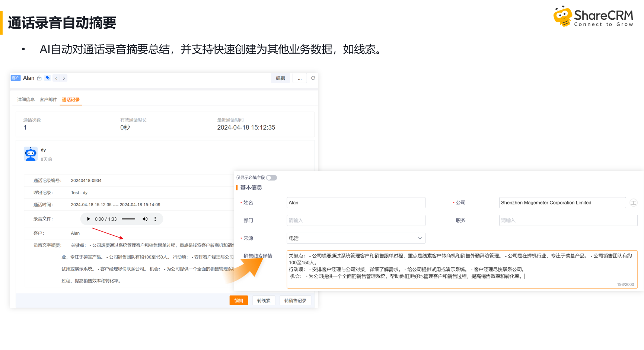This screenshot has height=350, width=644.
Task: Click the blue tag icon beside Alan
Action: [47, 78]
